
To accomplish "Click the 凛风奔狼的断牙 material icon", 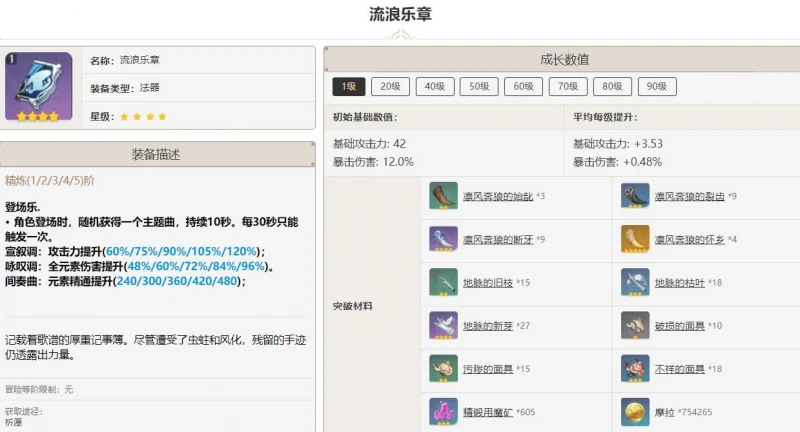I will coord(443,239).
